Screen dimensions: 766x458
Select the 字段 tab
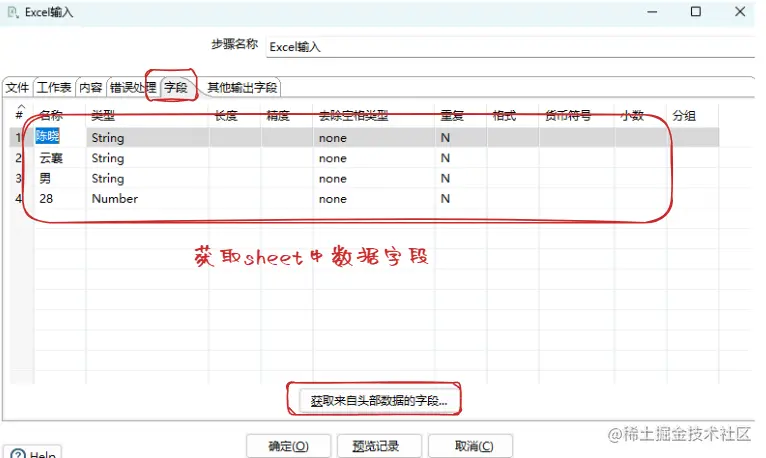[176, 87]
